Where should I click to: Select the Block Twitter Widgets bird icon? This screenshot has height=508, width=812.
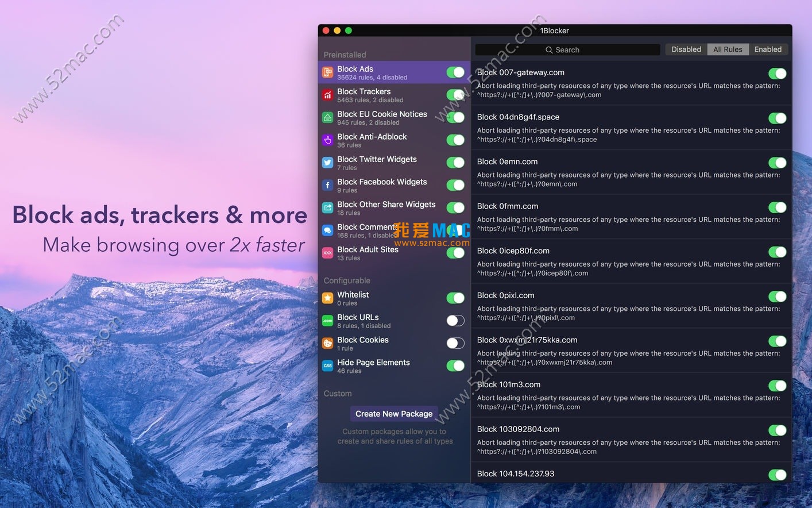327,163
